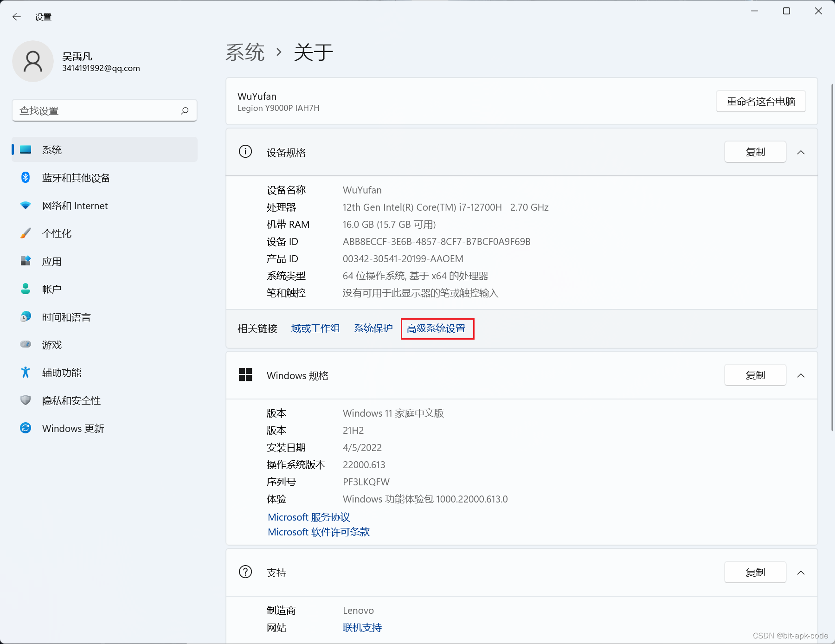Minimize the Settings window
835x644 pixels.
[755, 11]
